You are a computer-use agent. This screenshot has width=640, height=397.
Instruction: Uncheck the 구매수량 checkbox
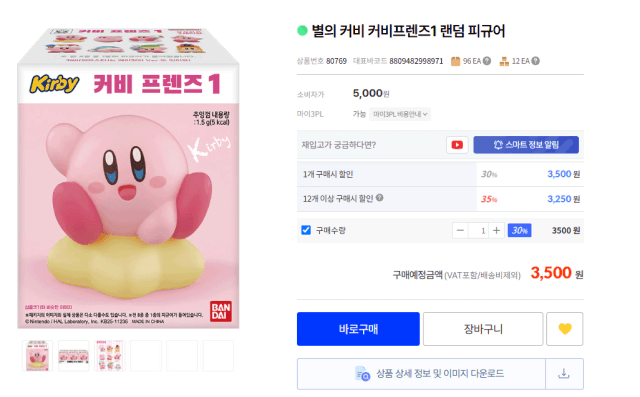click(306, 230)
